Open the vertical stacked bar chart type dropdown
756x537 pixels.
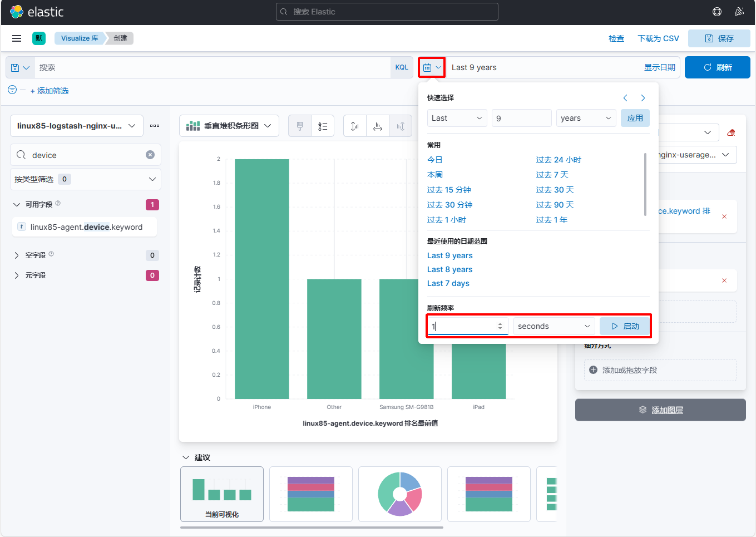pos(229,126)
